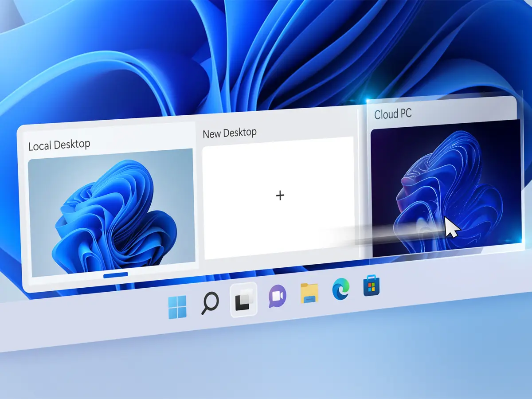Click the "Local Desktop" title text

[x=59, y=145]
